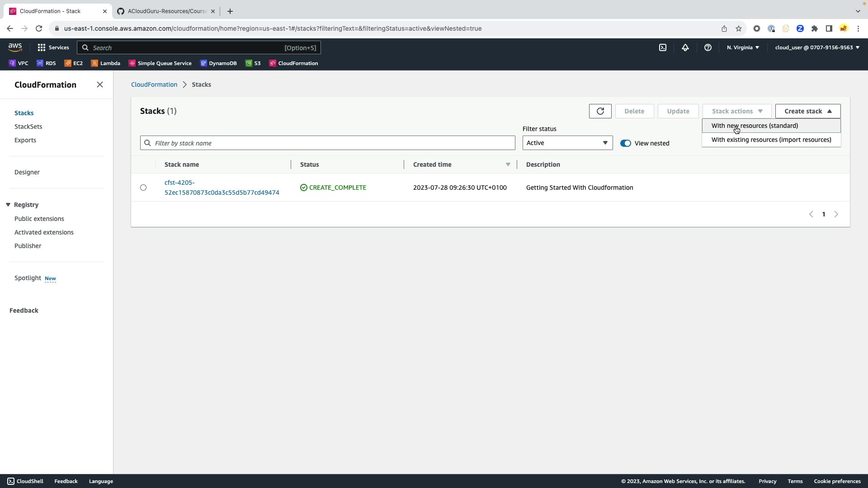
Task: Go to the next page arrow in pagination
Action: 836,215
